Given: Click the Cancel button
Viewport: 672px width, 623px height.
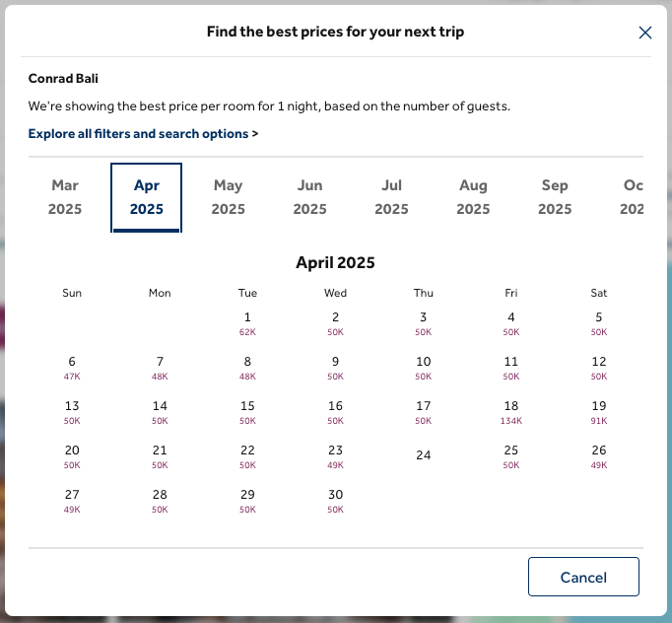Looking at the screenshot, I should (583, 577).
